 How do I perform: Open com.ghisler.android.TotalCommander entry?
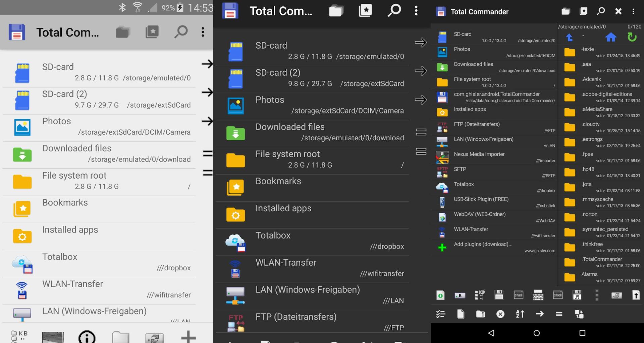(495, 97)
